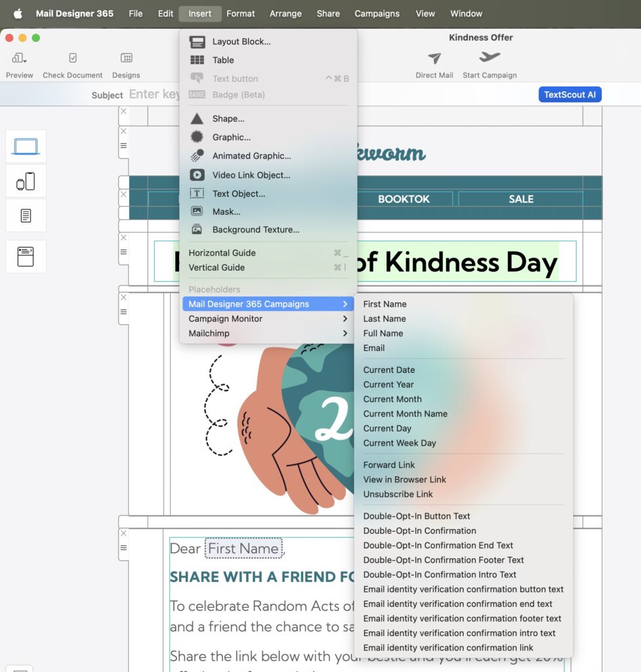Select the plain text view icon
Screen dimensions: 641x672
[x=26, y=215]
